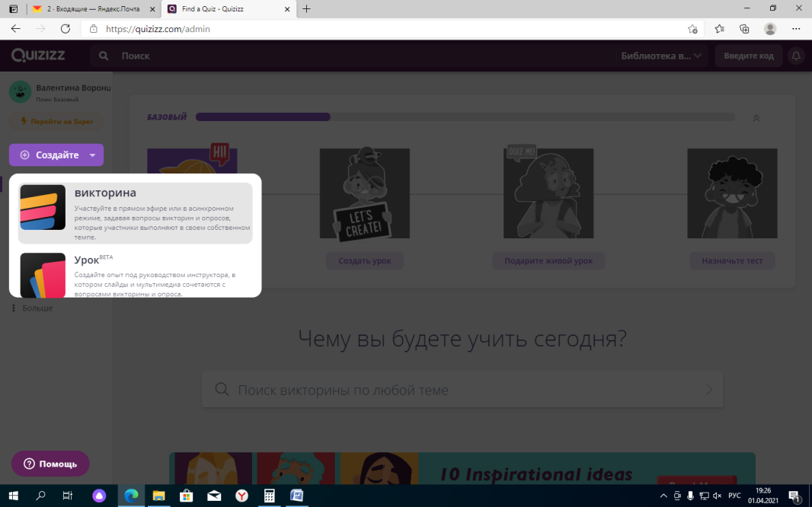Open Word from taskbar
This screenshot has width=812, height=507.
pyautogui.click(x=297, y=496)
